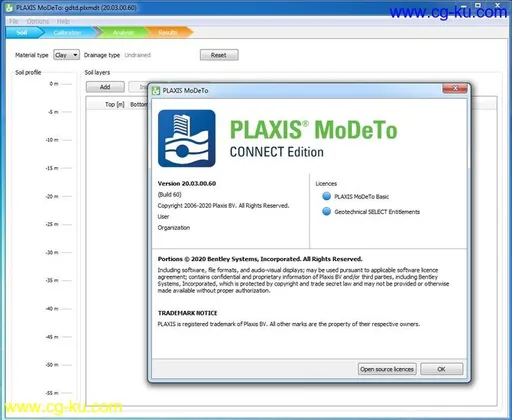
Task: Open the Options menu
Action: tap(38, 21)
